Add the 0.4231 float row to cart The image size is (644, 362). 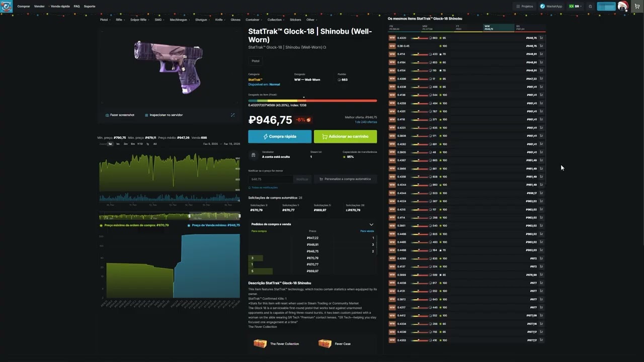click(541, 127)
